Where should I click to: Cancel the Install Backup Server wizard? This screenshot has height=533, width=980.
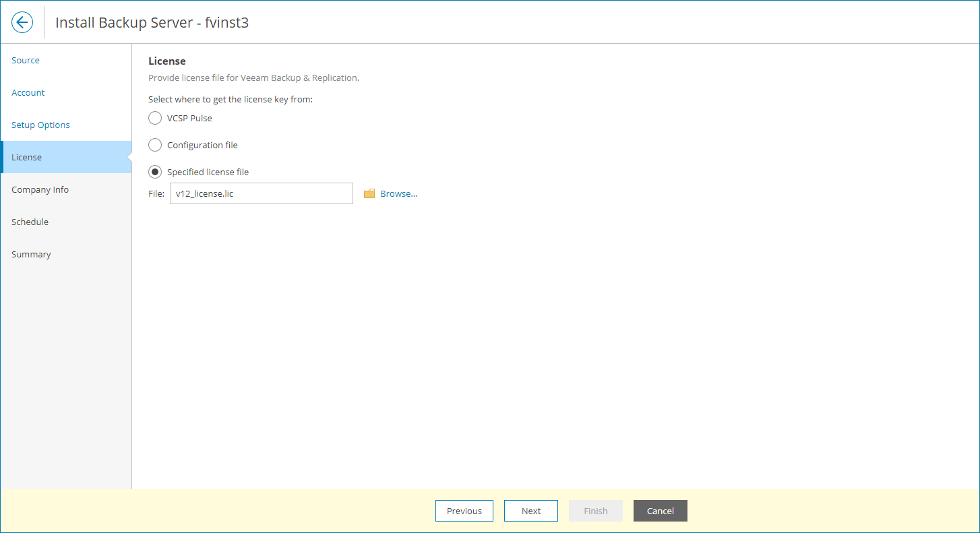tap(660, 511)
